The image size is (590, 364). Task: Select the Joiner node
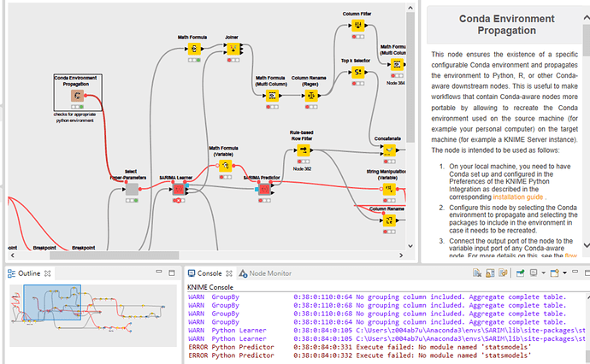click(x=233, y=49)
